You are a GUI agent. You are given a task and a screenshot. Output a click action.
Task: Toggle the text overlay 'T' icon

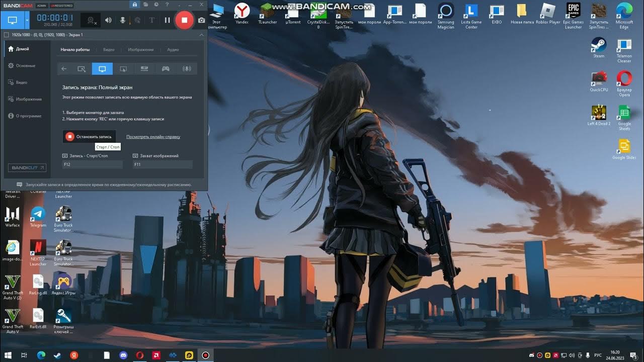[x=152, y=20]
